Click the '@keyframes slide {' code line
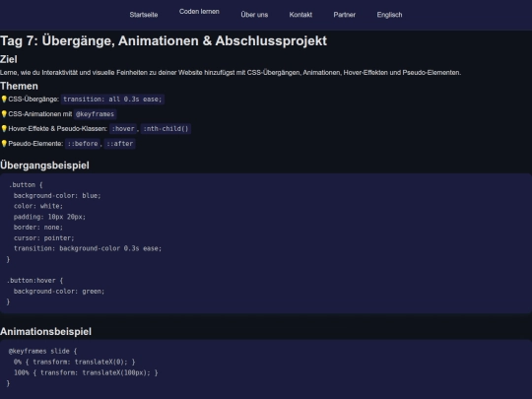Viewport: 532px width, 399px height. 42,351
